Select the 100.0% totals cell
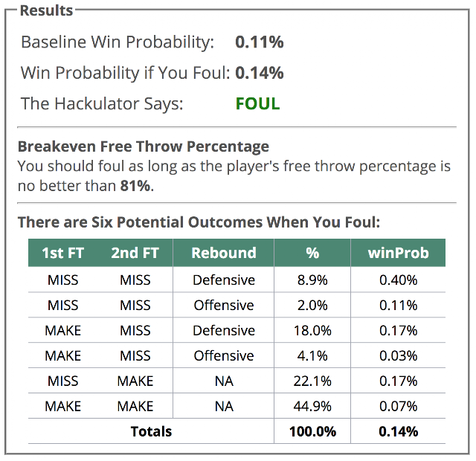Screen dimensions: 476x461 click(312, 431)
